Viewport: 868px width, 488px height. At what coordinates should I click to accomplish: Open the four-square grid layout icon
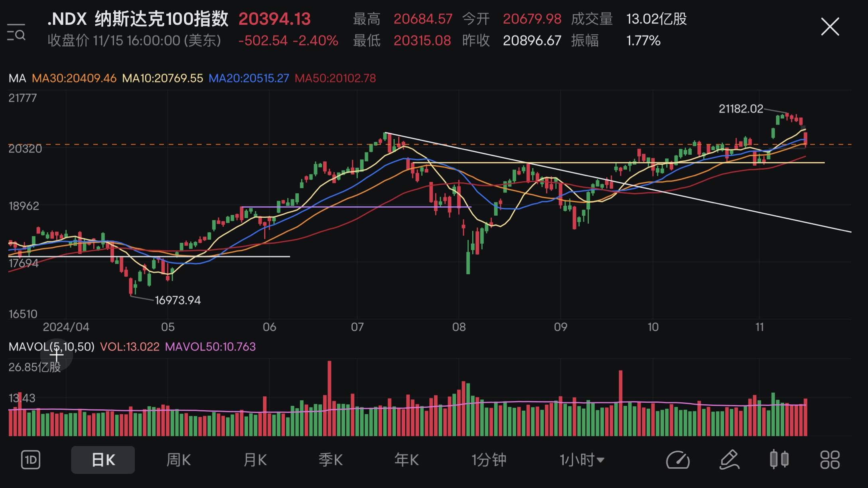point(830,460)
